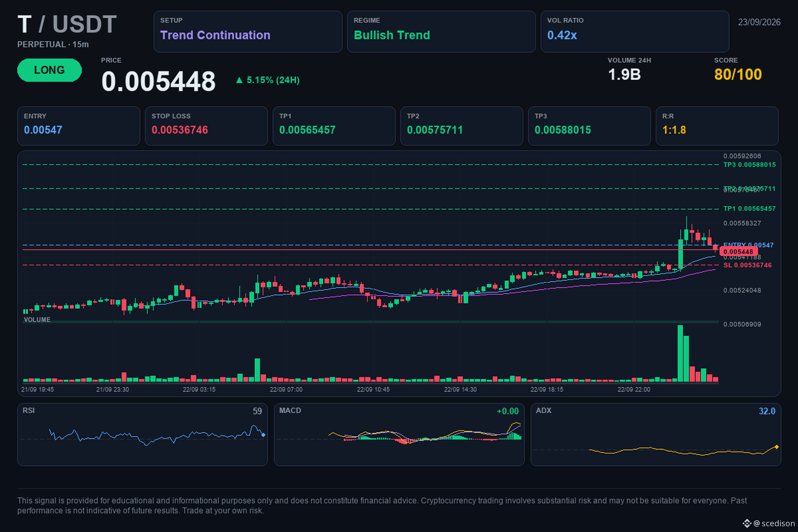The height and width of the screenshot is (532, 798).
Task: Click the 22/09 22:00 time axis label
Action: (x=634, y=389)
